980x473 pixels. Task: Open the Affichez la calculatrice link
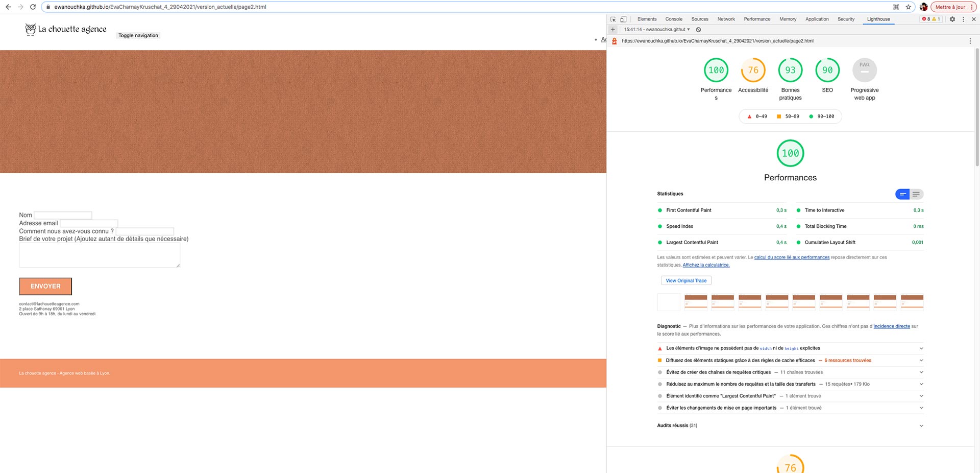706,265
